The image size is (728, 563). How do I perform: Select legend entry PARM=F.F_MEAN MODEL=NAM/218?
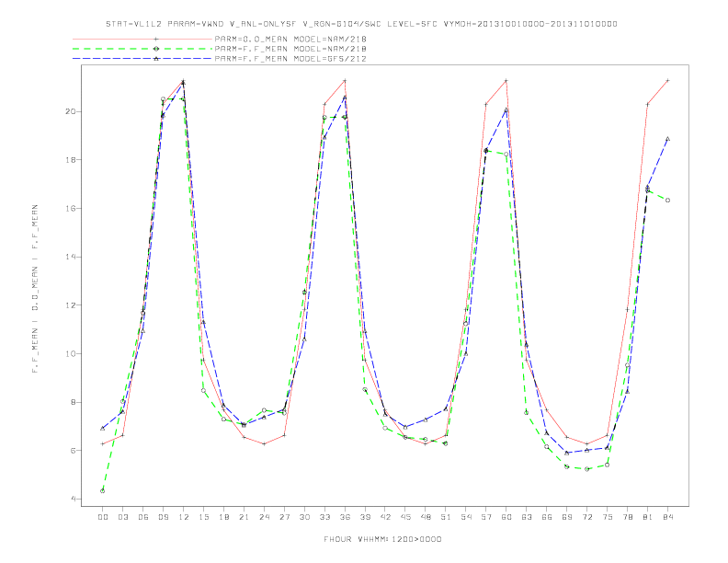click(290, 49)
